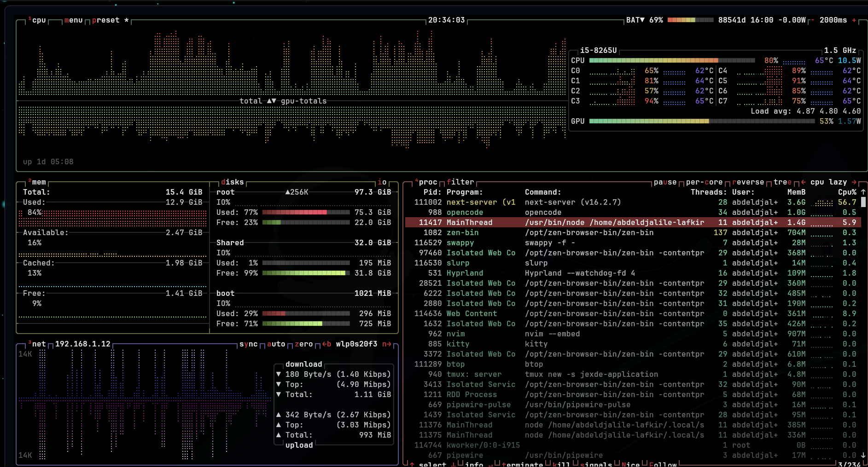The height and width of the screenshot is (467, 868).
Task: Click the root disk used bar
Action: click(x=306, y=213)
